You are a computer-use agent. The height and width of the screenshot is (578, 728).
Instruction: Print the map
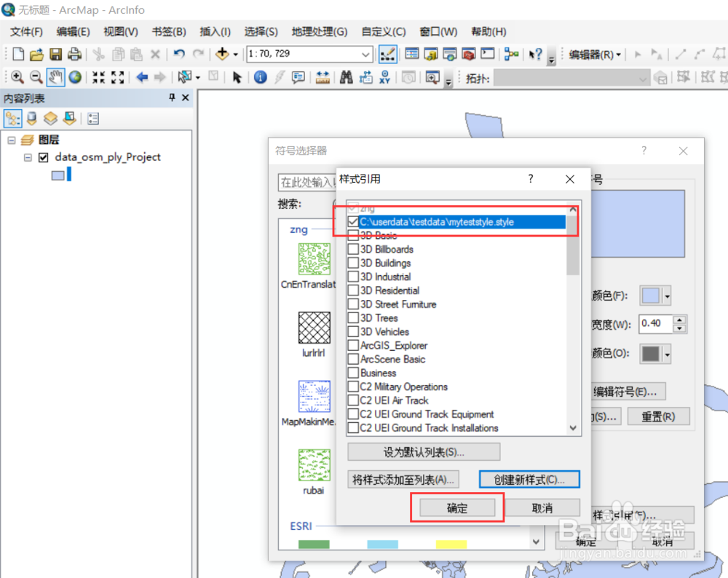tap(75, 55)
